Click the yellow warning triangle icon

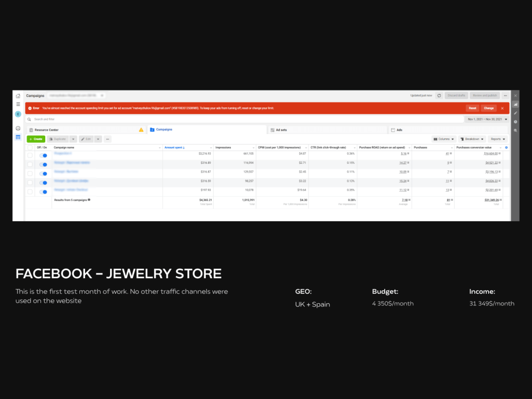pyautogui.click(x=141, y=130)
